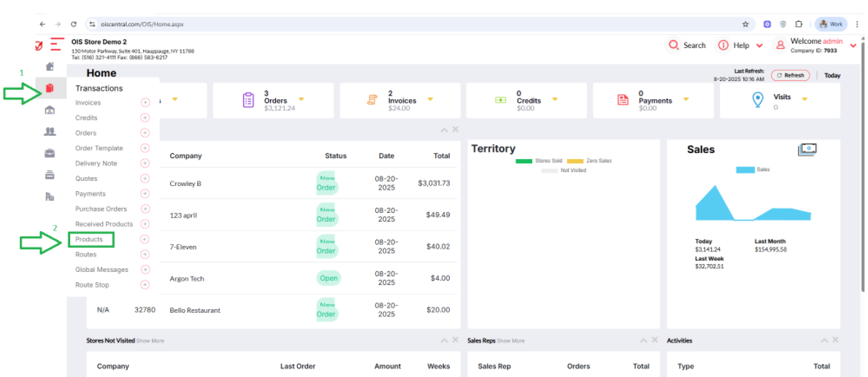Click the Home icon in left sidebar
868x377 pixels.
(50, 66)
